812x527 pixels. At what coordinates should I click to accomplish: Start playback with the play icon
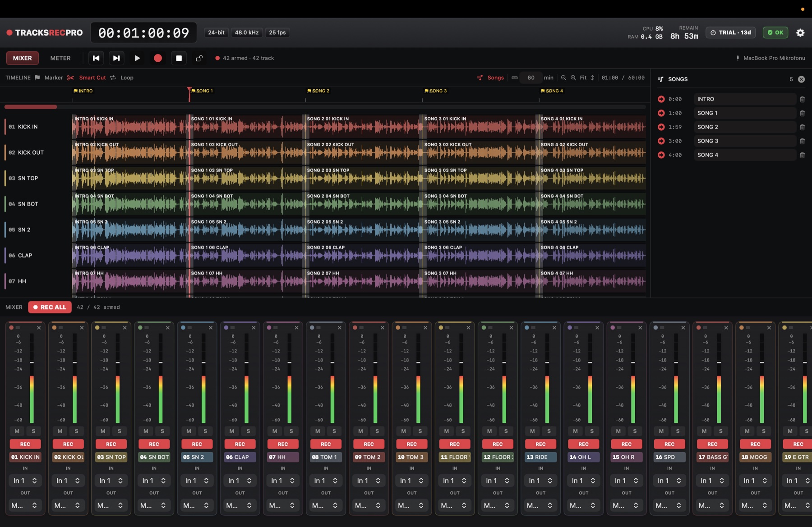(x=137, y=58)
